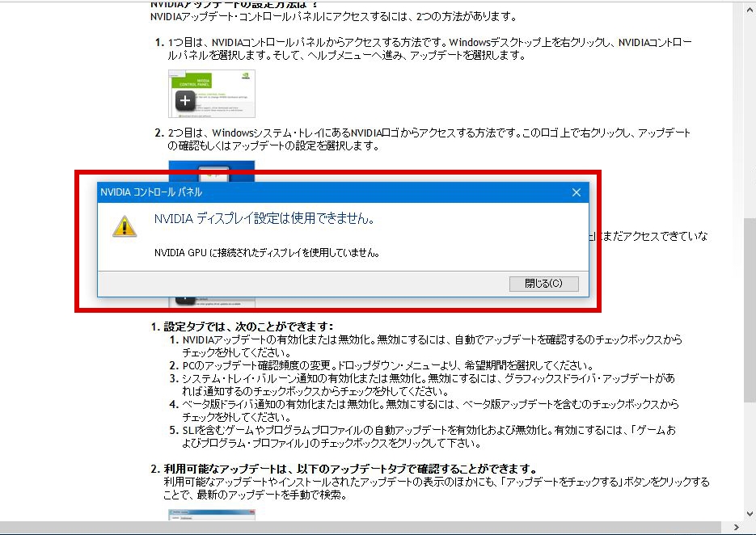Click the sentence ending "2つの方法があります。"
Screen dimensions: 756x535
[334, 17]
